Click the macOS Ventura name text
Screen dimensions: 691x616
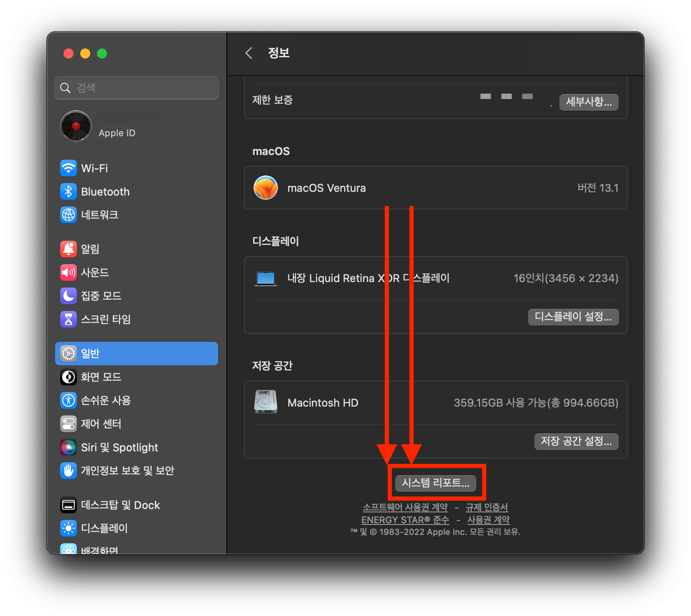tap(327, 188)
